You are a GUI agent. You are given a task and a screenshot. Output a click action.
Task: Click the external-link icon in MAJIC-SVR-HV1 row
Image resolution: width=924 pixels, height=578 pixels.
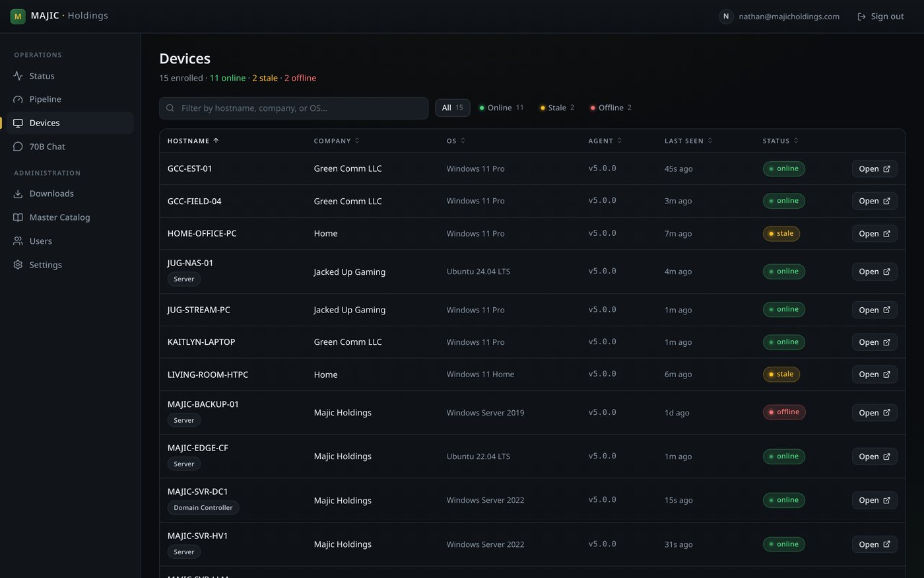(886, 544)
